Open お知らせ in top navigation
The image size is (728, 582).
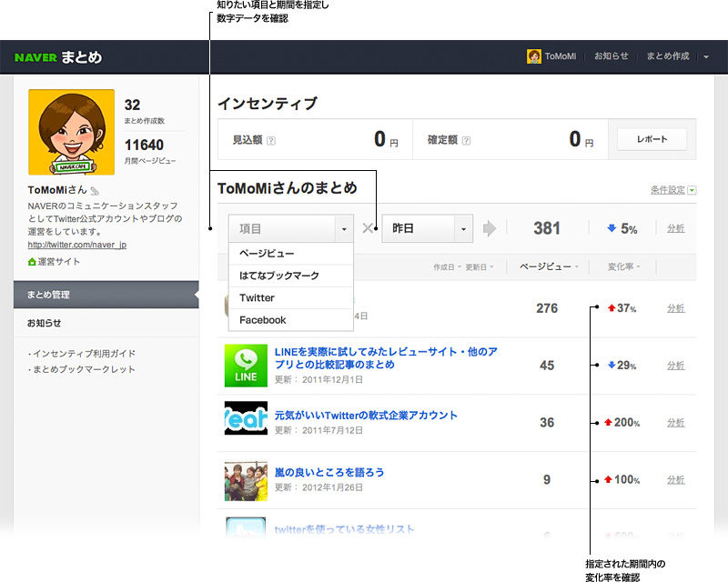(611, 56)
